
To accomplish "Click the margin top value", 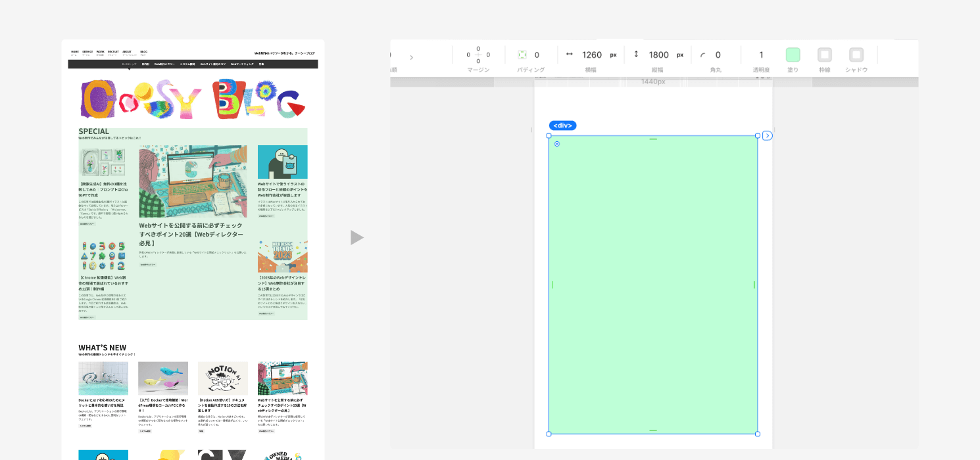I will [478, 49].
